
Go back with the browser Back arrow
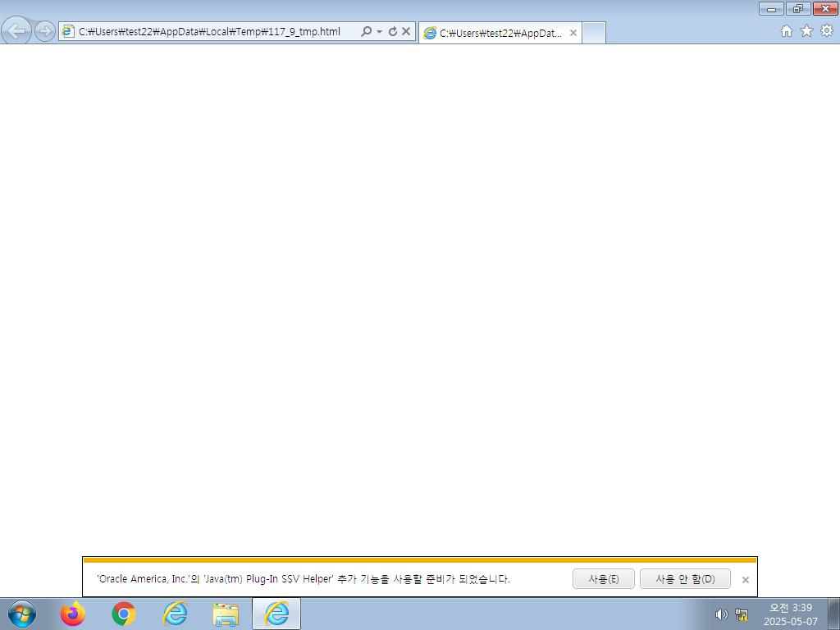(x=16, y=31)
